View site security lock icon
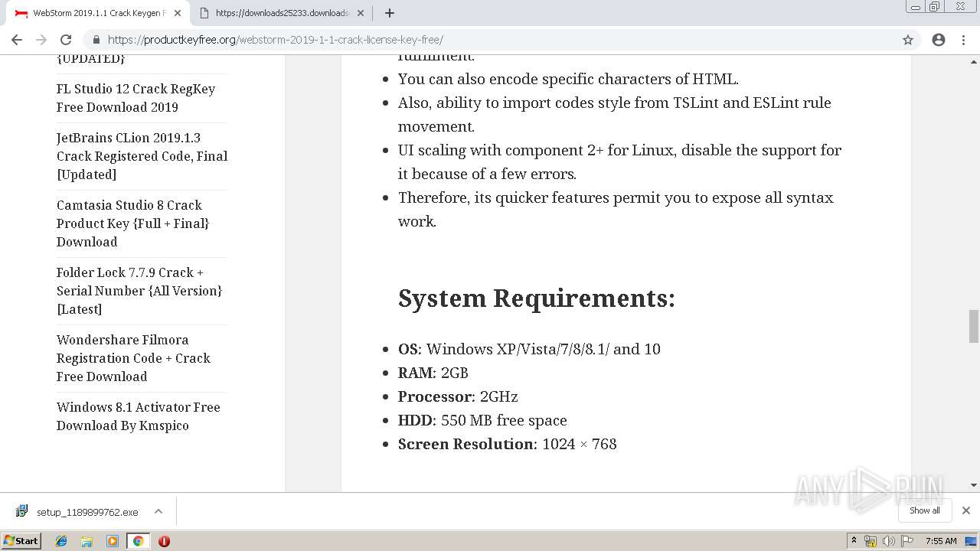This screenshot has height=551, width=980. coord(96,40)
